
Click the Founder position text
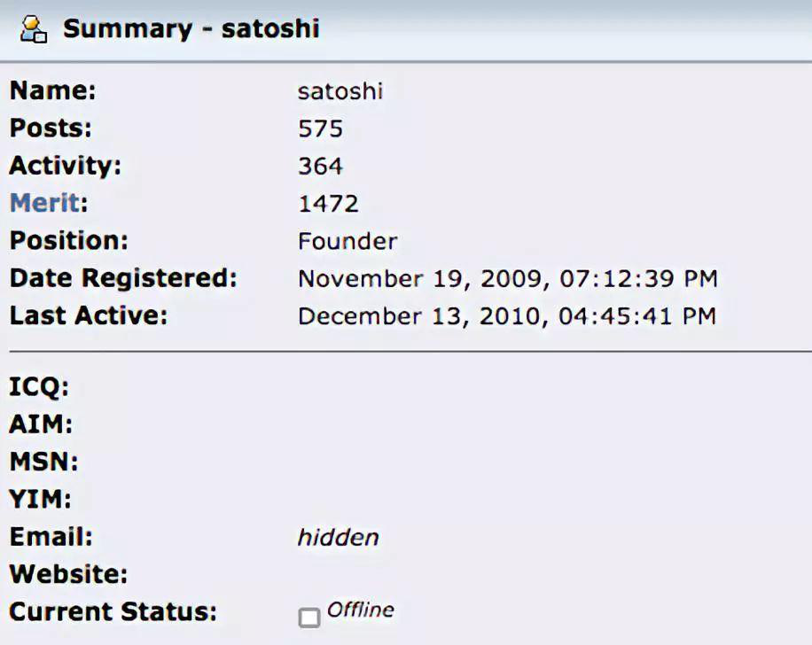click(x=348, y=241)
